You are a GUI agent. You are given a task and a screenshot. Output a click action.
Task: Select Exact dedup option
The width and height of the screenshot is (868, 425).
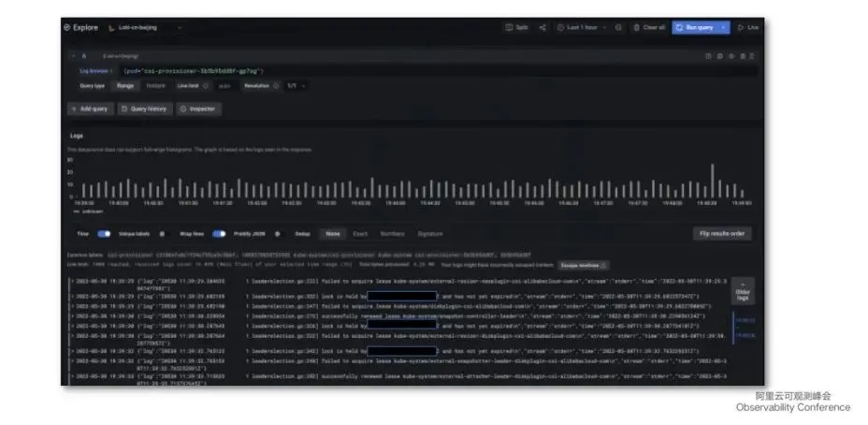pyautogui.click(x=360, y=234)
